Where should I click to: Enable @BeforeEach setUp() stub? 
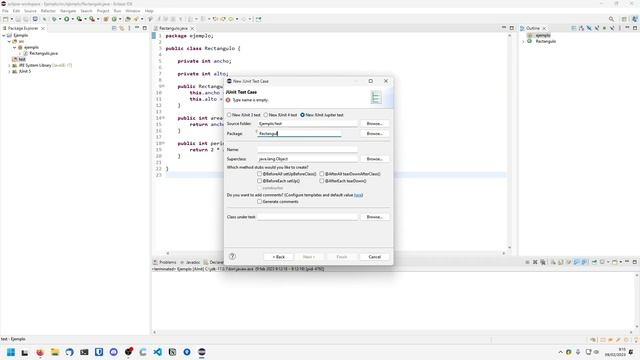coord(260,180)
